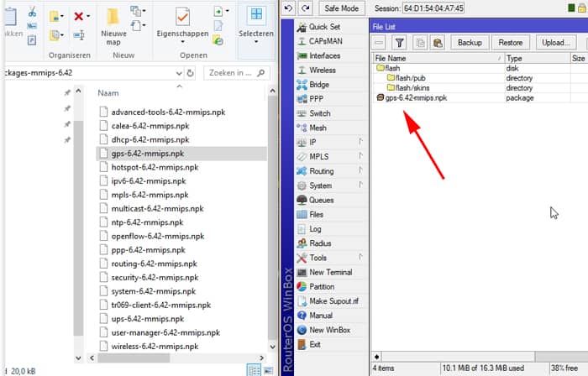This screenshot has height=376, width=588.
Task: Select advanced-tools-6.42-mmips.npk file
Action: (x=168, y=112)
